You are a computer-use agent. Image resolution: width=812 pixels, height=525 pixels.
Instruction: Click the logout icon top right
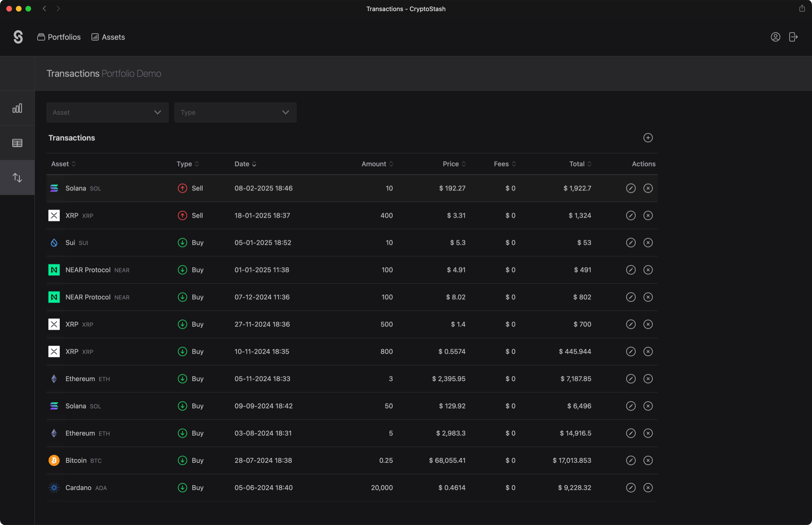click(794, 37)
